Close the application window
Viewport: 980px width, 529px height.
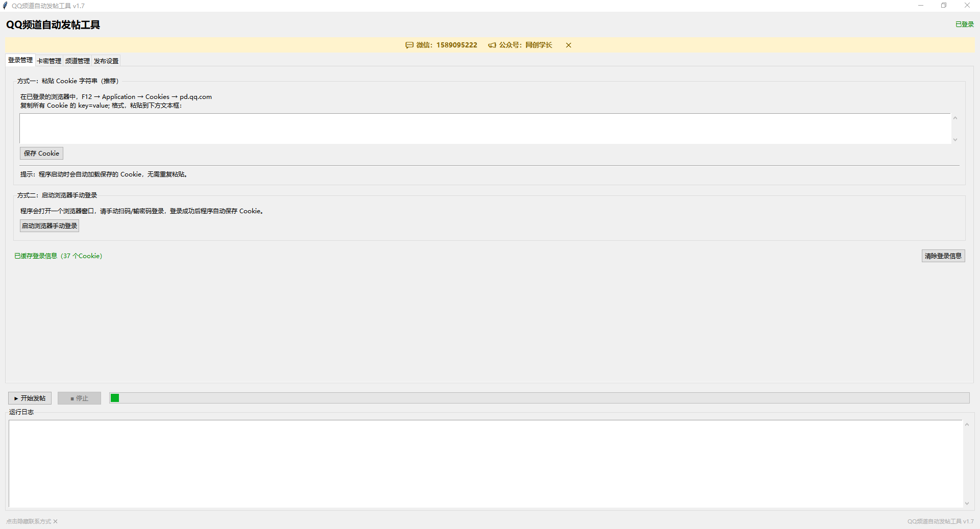tap(967, 6)
